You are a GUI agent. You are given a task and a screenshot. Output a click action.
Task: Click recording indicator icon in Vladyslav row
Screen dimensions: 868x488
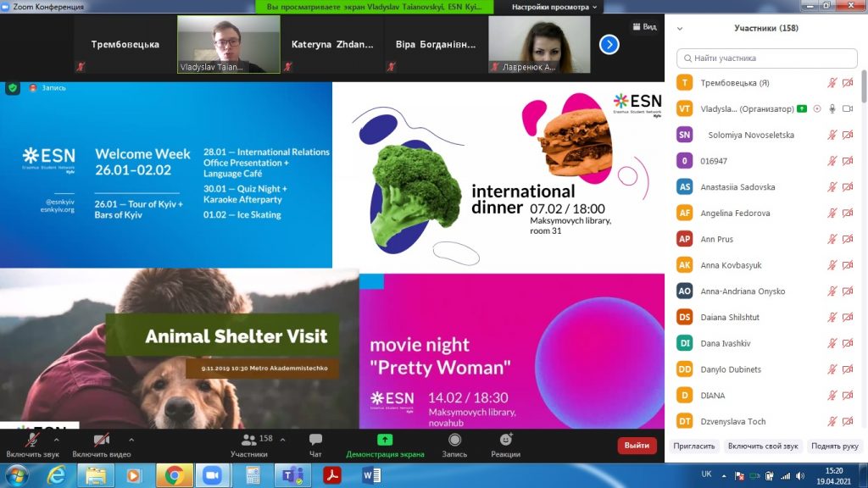point(817,109)
